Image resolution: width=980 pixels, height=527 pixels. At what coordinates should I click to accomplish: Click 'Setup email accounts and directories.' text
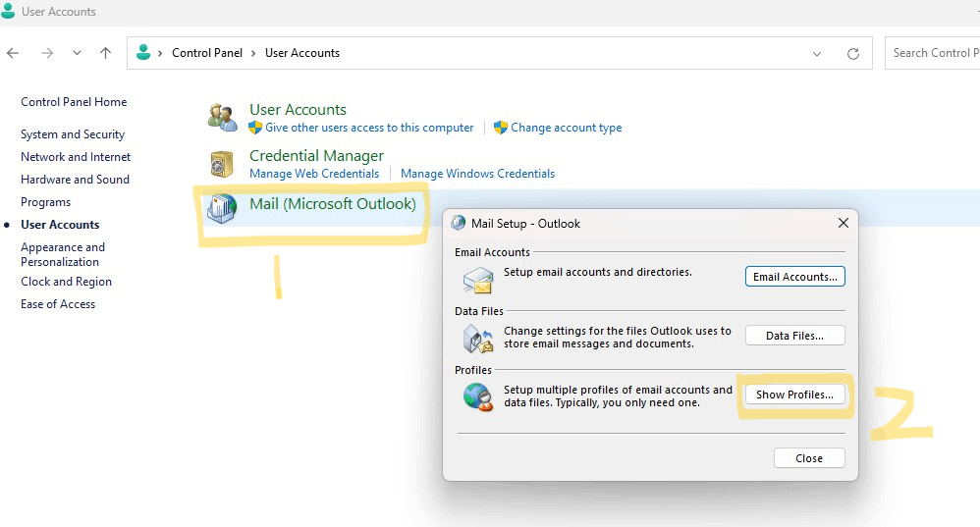(598, 272)
